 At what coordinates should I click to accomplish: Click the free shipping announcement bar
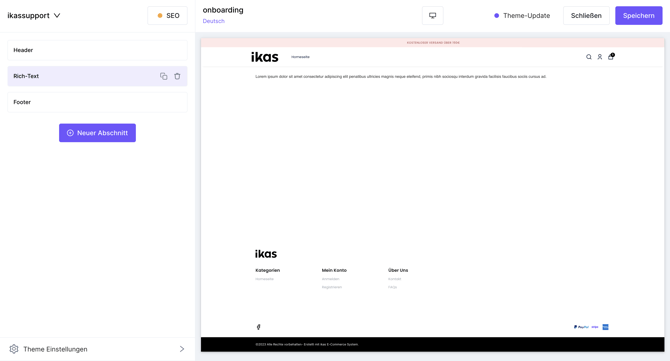(x=432, y=43)
